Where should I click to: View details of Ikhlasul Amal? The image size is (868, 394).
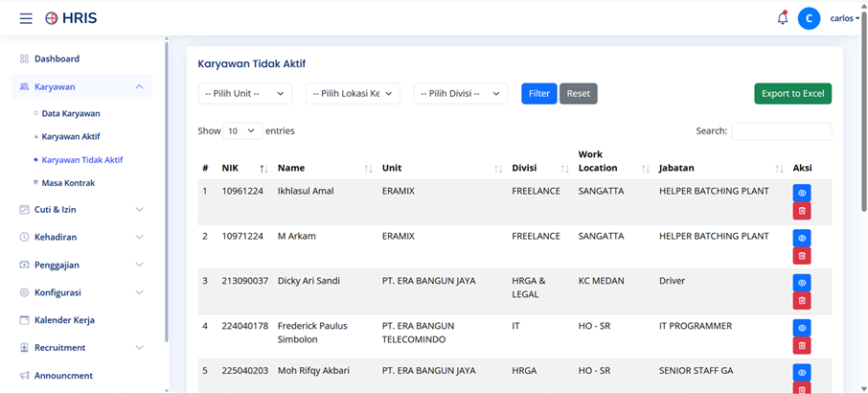click(802, 193)
